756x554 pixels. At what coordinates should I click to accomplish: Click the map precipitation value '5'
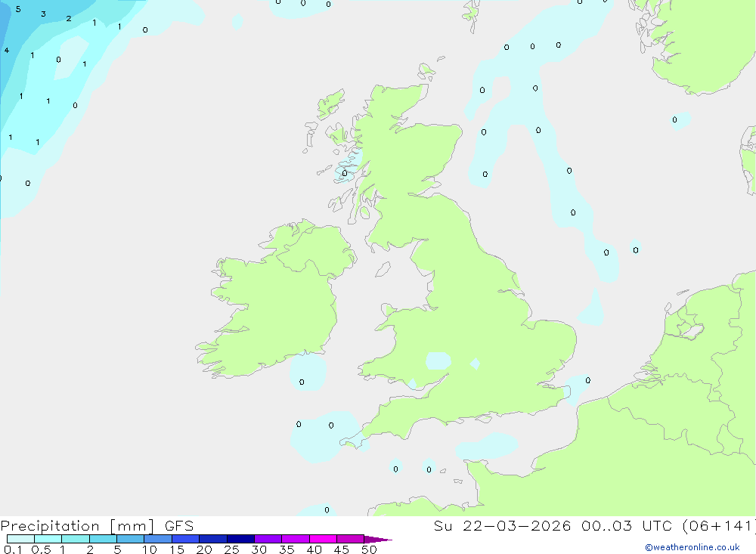pyautogui.click(x=18, y=9)
